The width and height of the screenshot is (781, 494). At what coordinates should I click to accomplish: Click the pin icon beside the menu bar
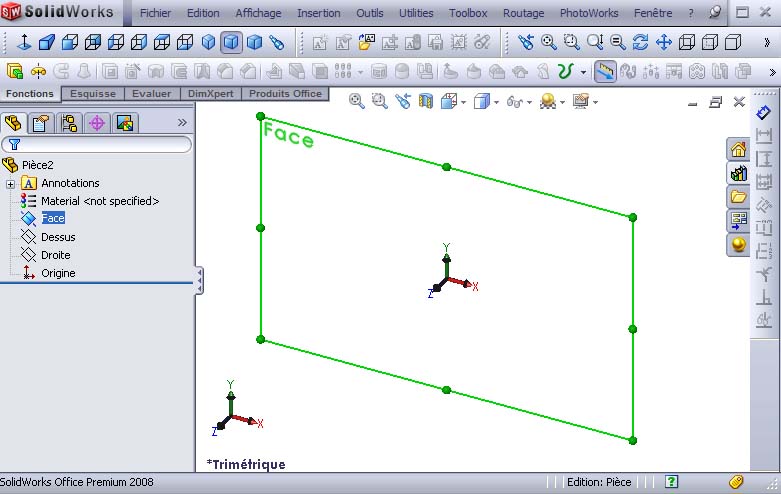pyautogui.click(x=715, y=12)
